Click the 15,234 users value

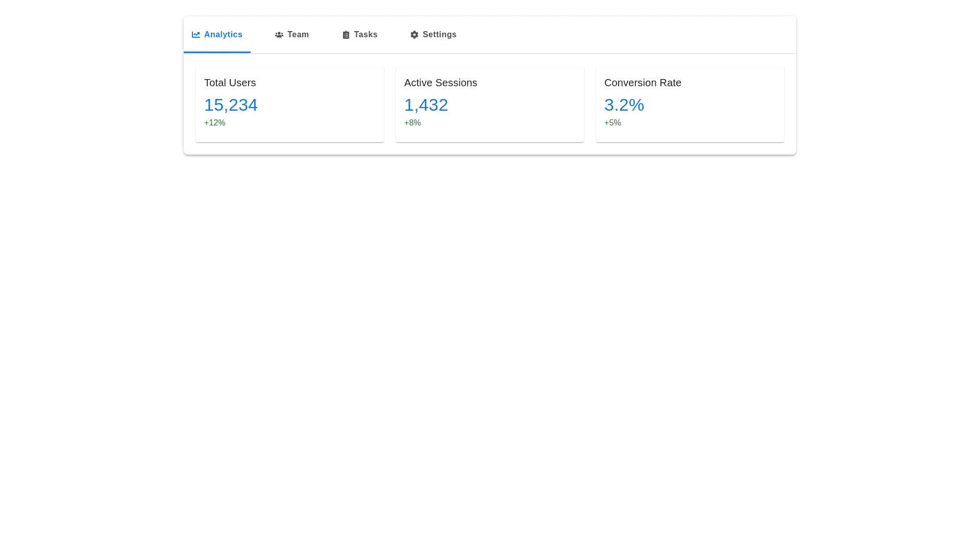tap(231, 105)
